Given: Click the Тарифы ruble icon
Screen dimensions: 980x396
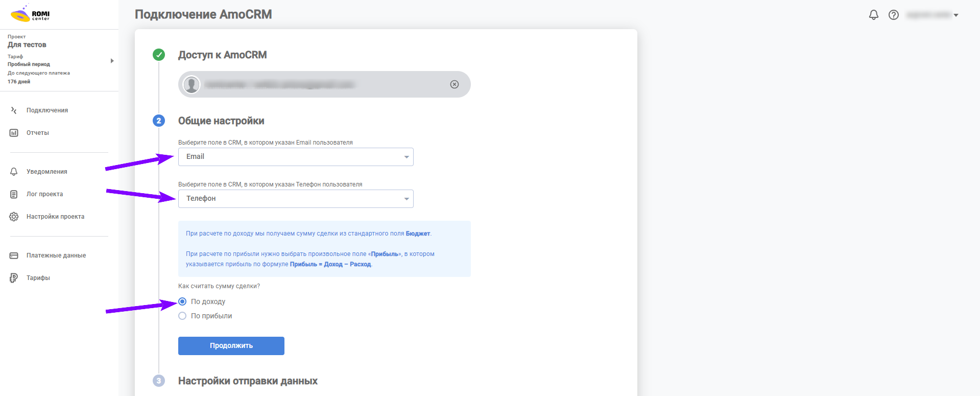Looking at the screenshot, I should (x=14, y=278).
